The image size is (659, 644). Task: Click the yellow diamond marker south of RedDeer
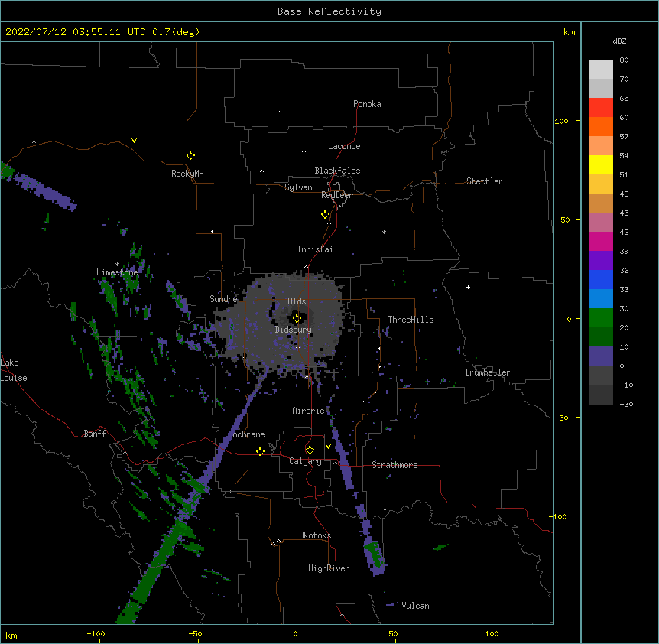[325, 215]
